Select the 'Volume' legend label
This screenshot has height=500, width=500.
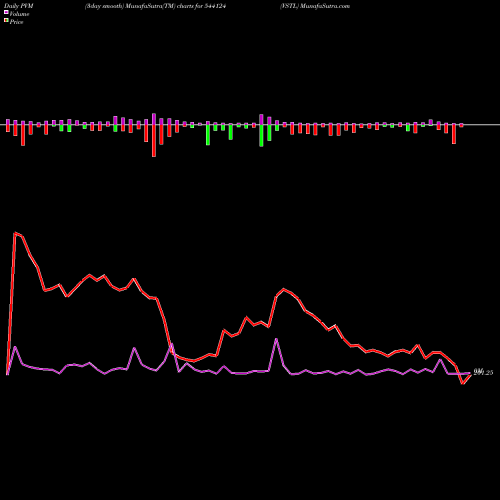(19, 14)
